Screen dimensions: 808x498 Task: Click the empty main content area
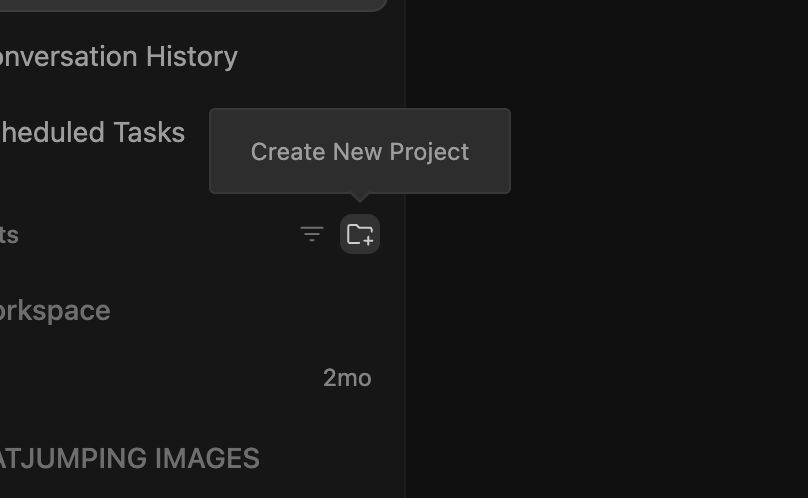point(607,309)
